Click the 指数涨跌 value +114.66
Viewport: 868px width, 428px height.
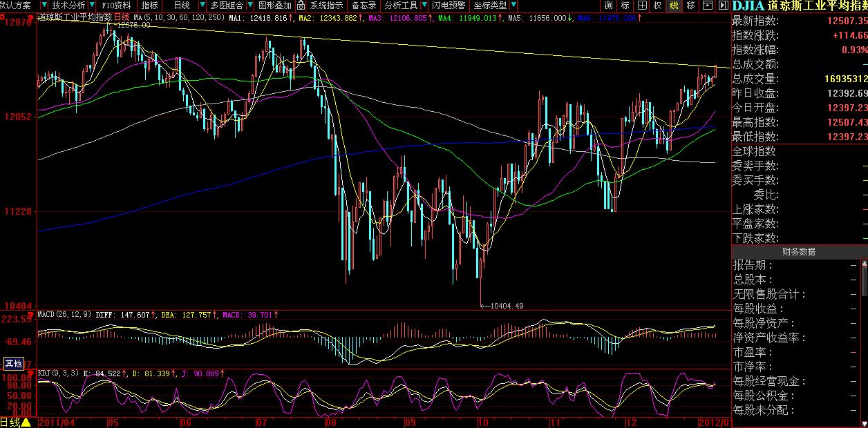pyautogui.click(x=849, y=35)
